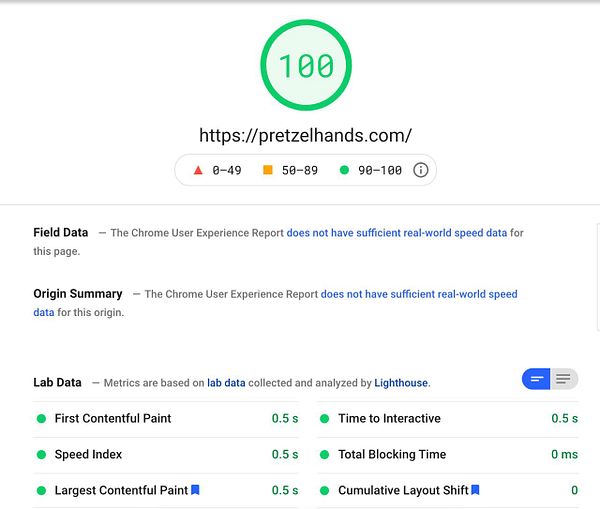This screenshot has width=600, height=509.
Task: Click the pretzelhands.com URL heading
Action: pos(305,135)
